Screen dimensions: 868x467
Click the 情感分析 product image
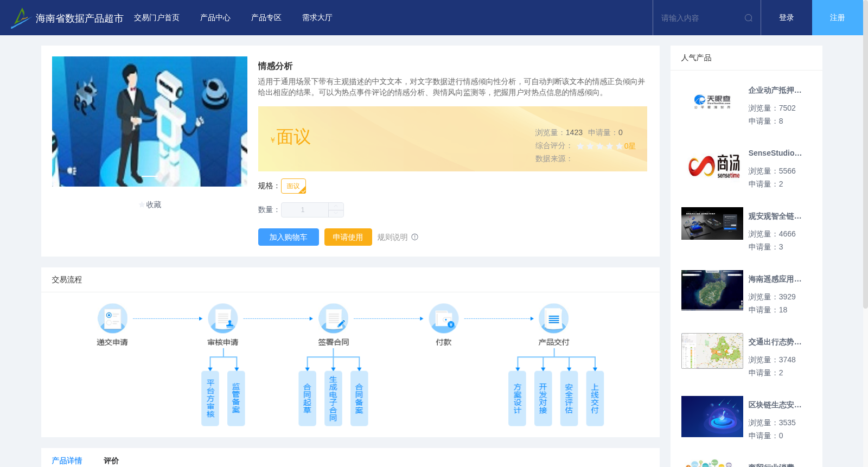tap(150, 121)
